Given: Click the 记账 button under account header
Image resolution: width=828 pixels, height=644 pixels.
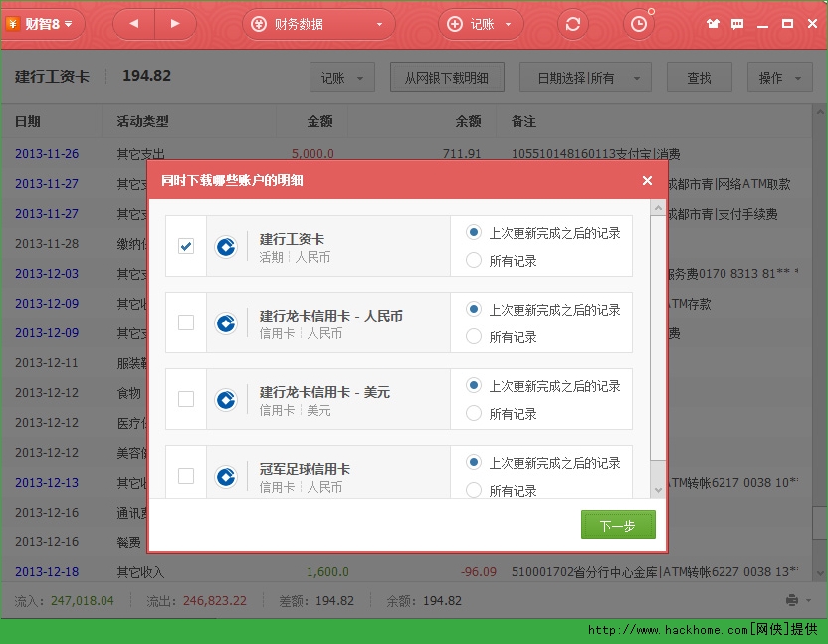Looking at the screenshot, I should pos(342,77).
